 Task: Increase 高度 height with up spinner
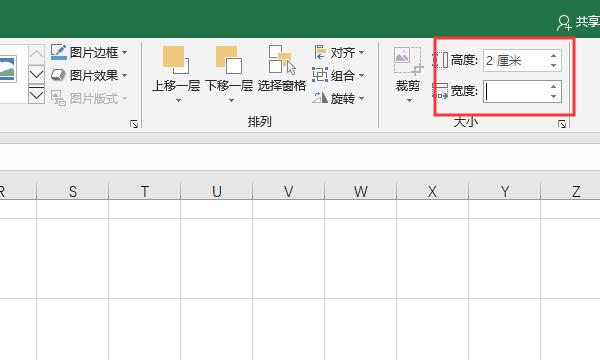point(554,56)
